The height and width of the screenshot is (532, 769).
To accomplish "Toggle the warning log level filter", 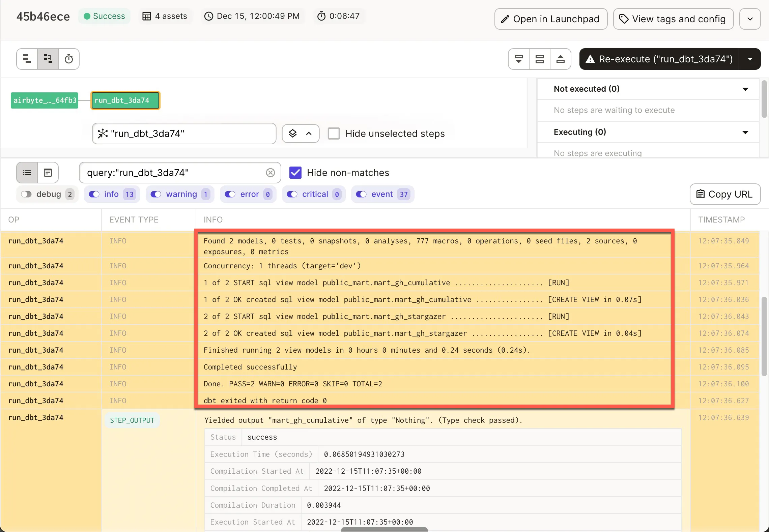I will click(156, 194).
